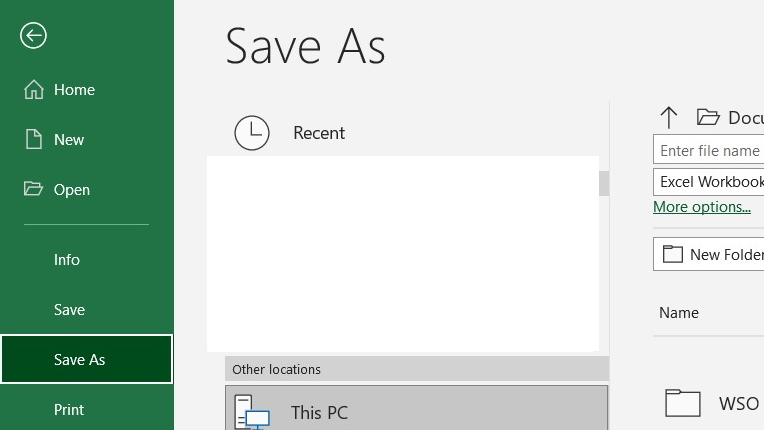Image resolution: width=764 pixels, height=430 pixels.
Task: Click the This PC computer icon
Action: tap(252, 412)
